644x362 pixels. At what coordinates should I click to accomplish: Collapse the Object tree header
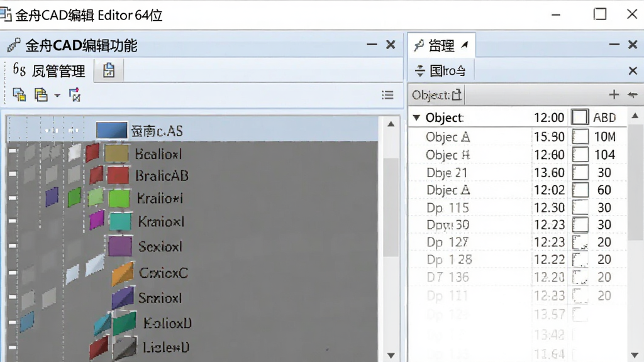416,118
